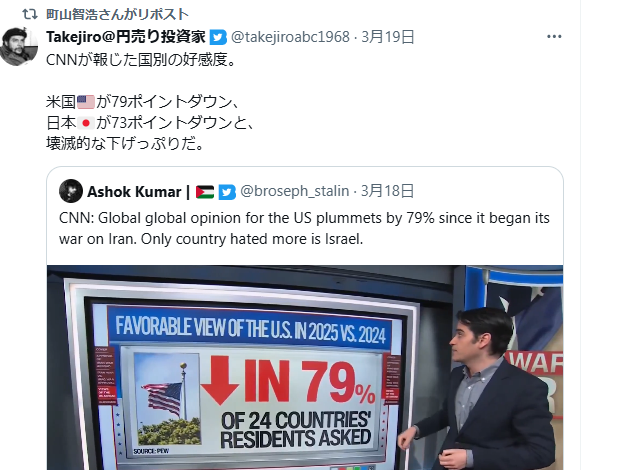
Task: Open the 3月19日 tweet timestamp
Action: pos(388,37)
